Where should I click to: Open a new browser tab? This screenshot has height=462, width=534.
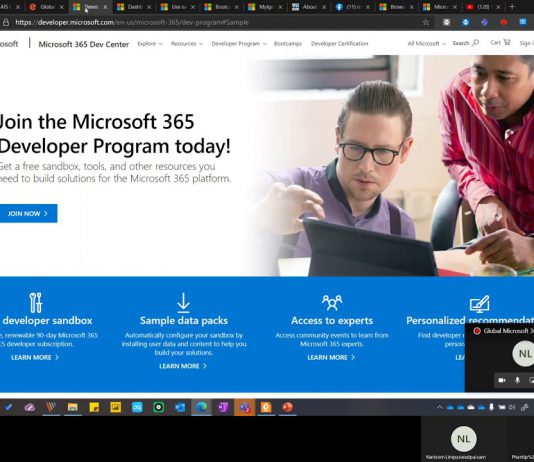tap(512, 6)
